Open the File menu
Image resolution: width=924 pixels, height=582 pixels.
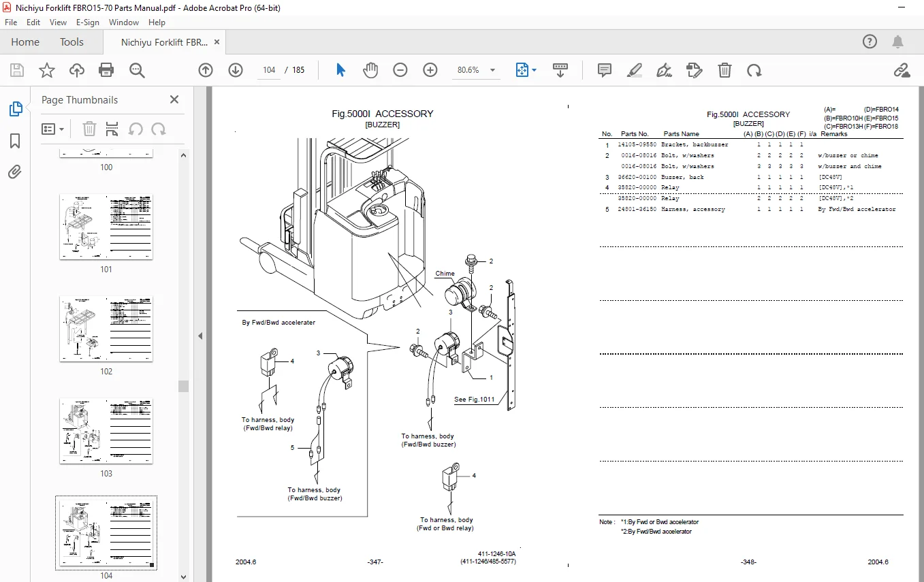pyautogui.click(x=11, y=22)
